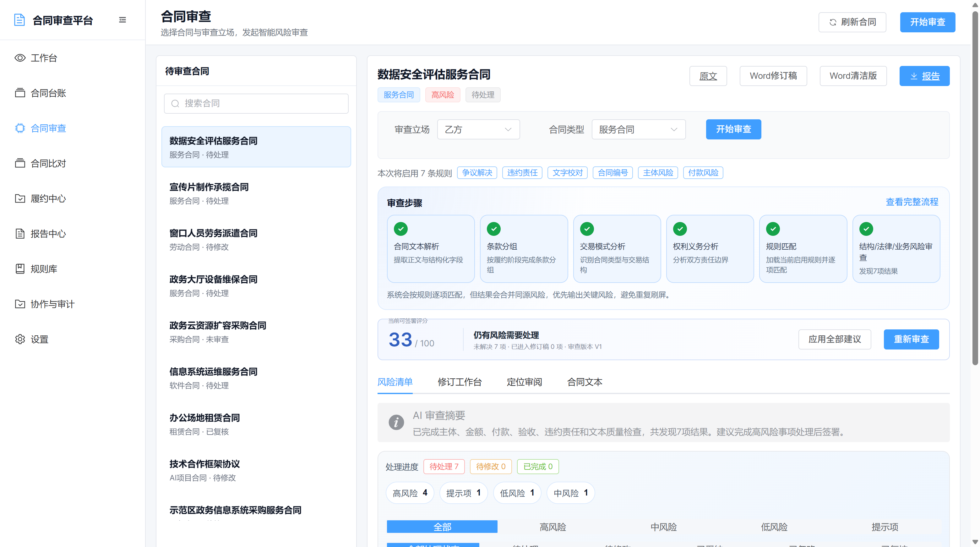Viewport: 980px width, 547px height.
Task: Click the 争议解决 rule tag
Action: 477,173
